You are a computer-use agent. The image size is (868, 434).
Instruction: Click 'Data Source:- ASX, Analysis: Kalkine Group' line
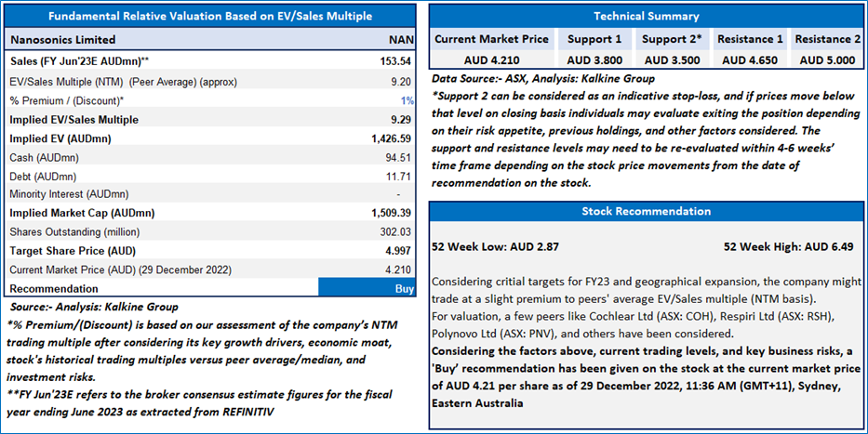(x=543, y=78)
